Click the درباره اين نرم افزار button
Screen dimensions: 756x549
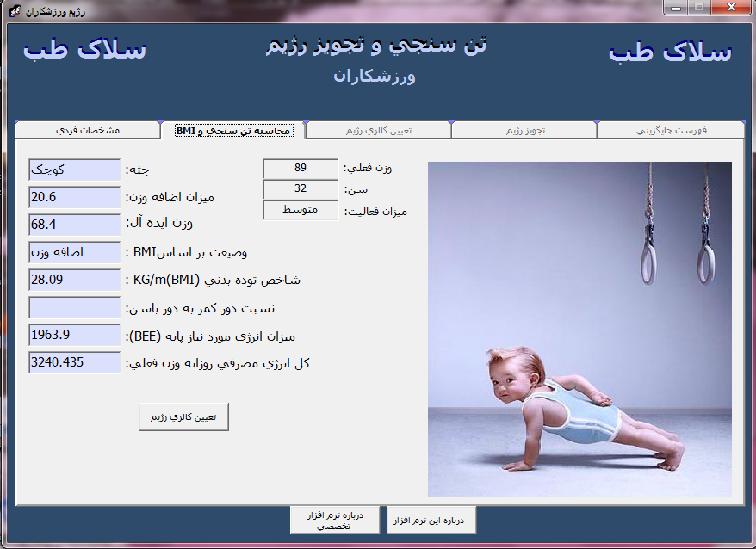[x=431, y=521]
